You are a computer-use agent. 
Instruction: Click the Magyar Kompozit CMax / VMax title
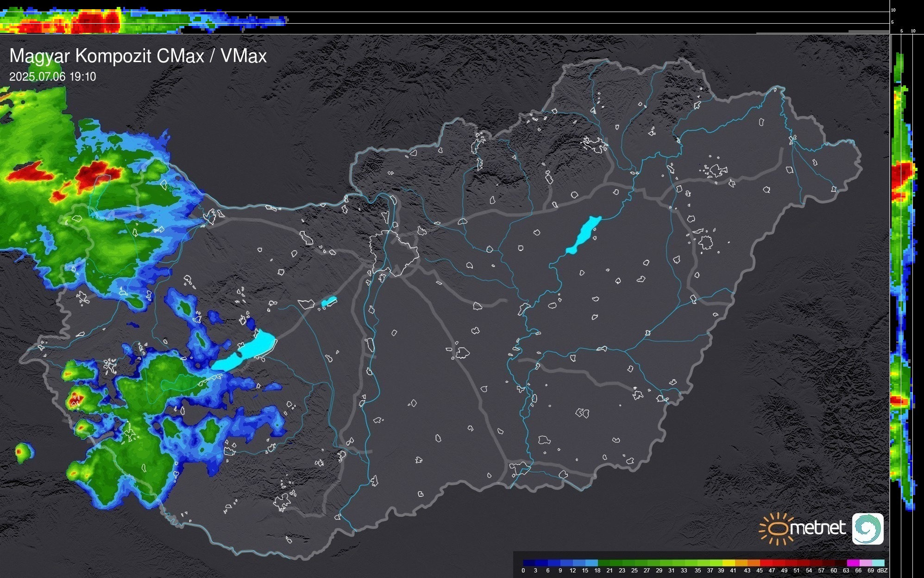point(138,56)
